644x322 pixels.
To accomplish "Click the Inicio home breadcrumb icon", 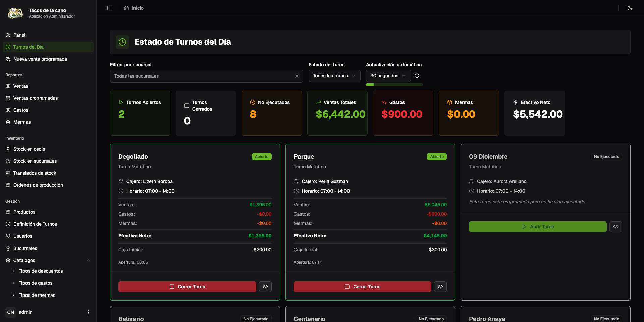I will click(x=126, y=8).
